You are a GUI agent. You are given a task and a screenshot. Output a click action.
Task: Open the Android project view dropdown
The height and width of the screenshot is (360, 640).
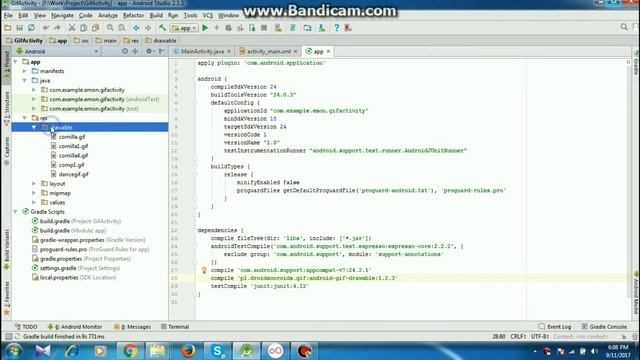57,51
